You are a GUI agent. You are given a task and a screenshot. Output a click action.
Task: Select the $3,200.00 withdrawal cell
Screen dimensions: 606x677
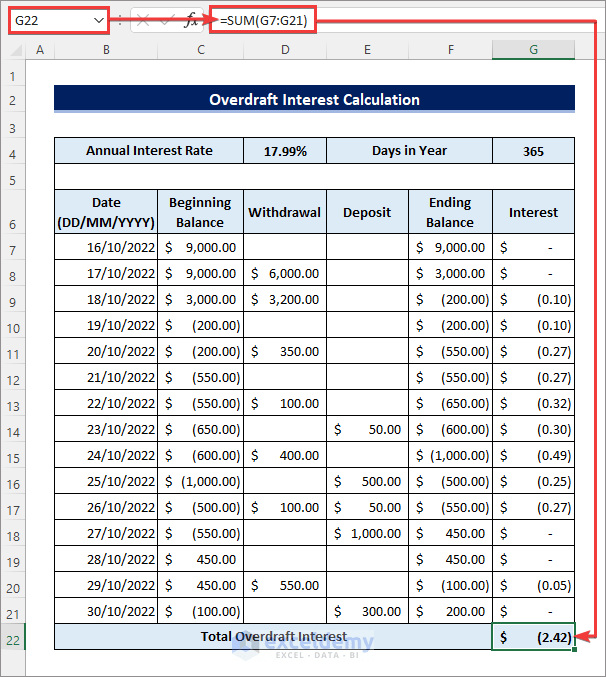point(285,299)
